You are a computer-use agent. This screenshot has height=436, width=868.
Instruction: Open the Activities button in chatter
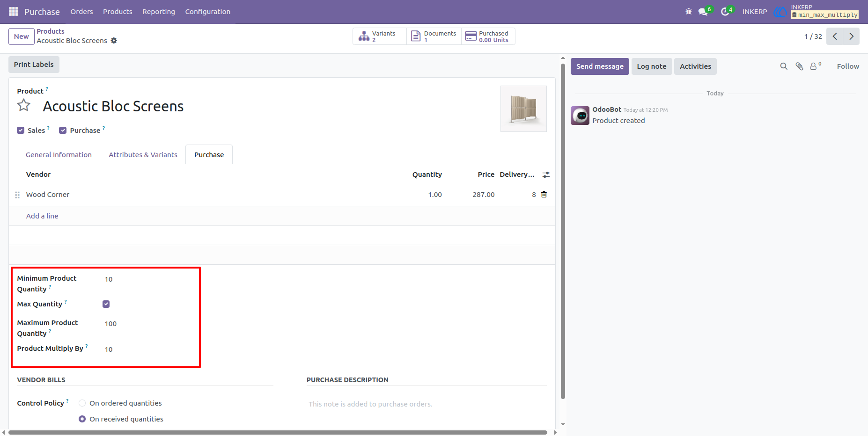695,66
